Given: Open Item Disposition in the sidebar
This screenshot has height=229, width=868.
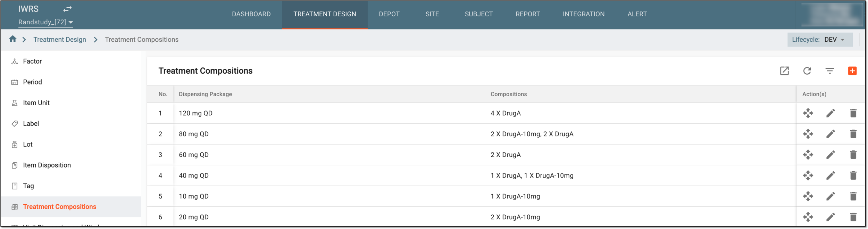Looking at the screenshot, I should tap(71, 165).
